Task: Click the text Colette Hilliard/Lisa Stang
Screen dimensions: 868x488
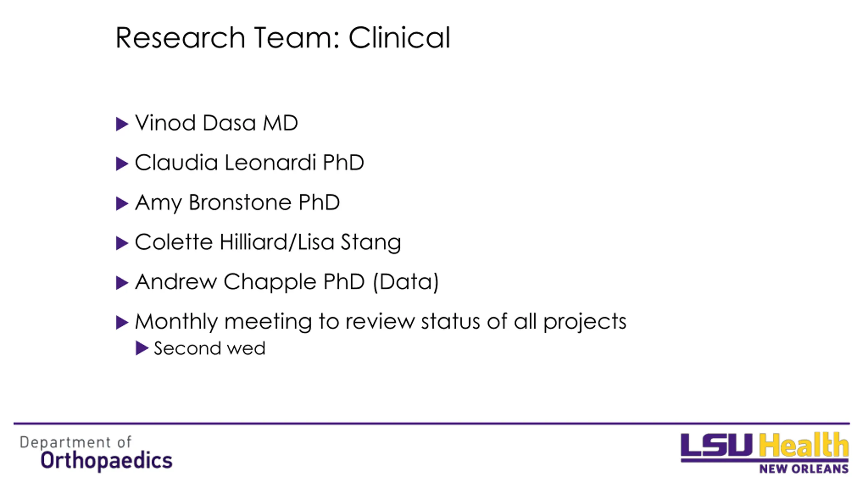Action: 268,242
